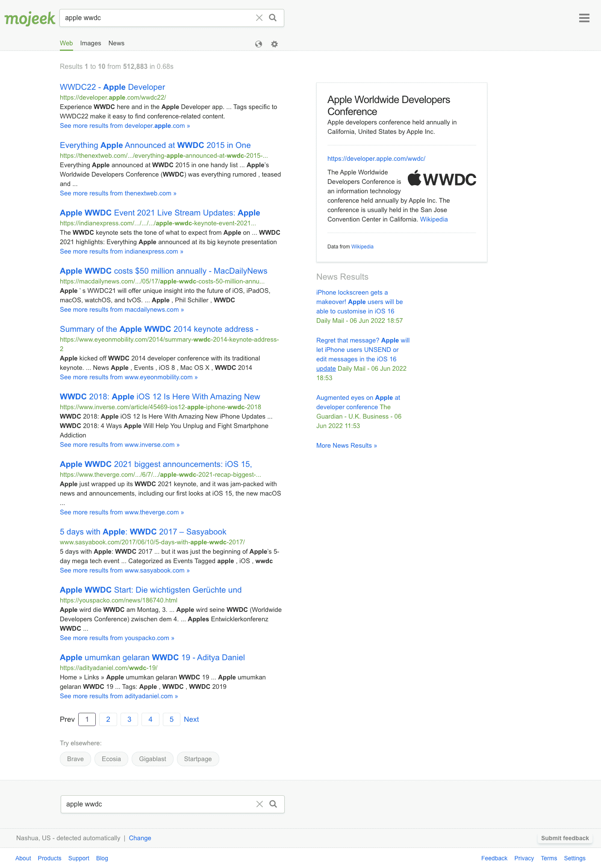Click the Next page link
The height and width of the screenshot is (868, 601).
click(191, 719)
